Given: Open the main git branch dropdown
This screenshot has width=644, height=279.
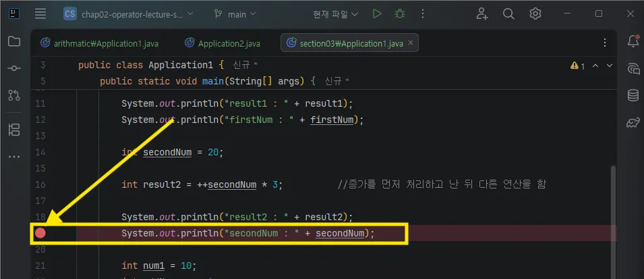Looking at the screenshot, I should [x=235, y=14].
